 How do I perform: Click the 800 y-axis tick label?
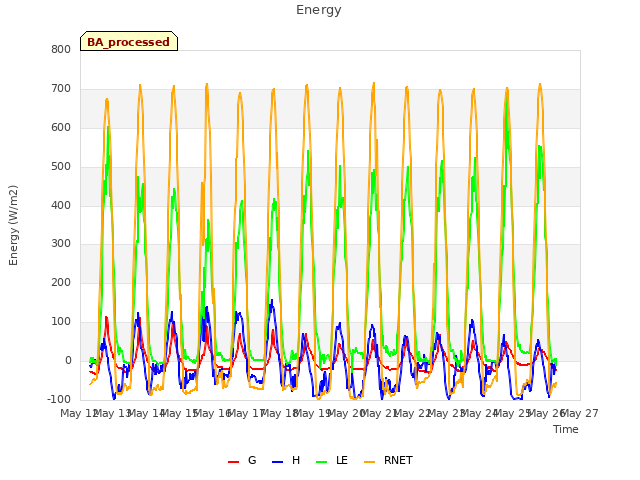61,49
